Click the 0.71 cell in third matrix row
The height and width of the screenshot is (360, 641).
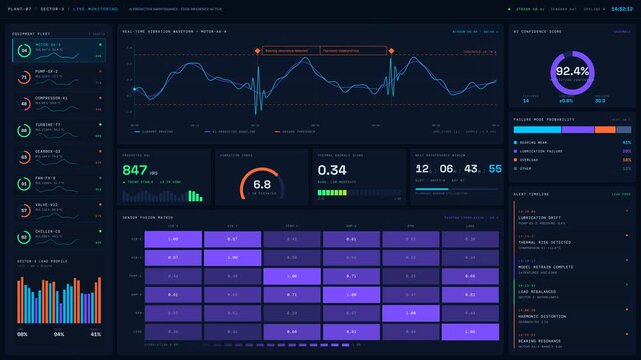pyautogui.click(x=351, y=276)
